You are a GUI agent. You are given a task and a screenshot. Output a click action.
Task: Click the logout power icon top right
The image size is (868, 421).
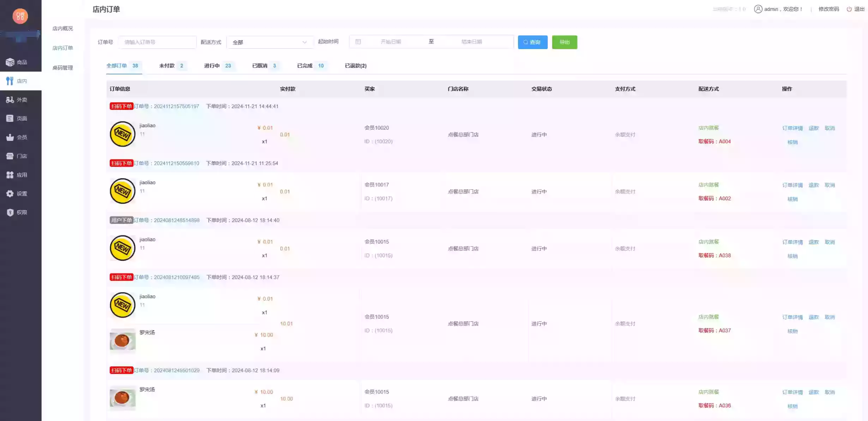click(849, 9)
